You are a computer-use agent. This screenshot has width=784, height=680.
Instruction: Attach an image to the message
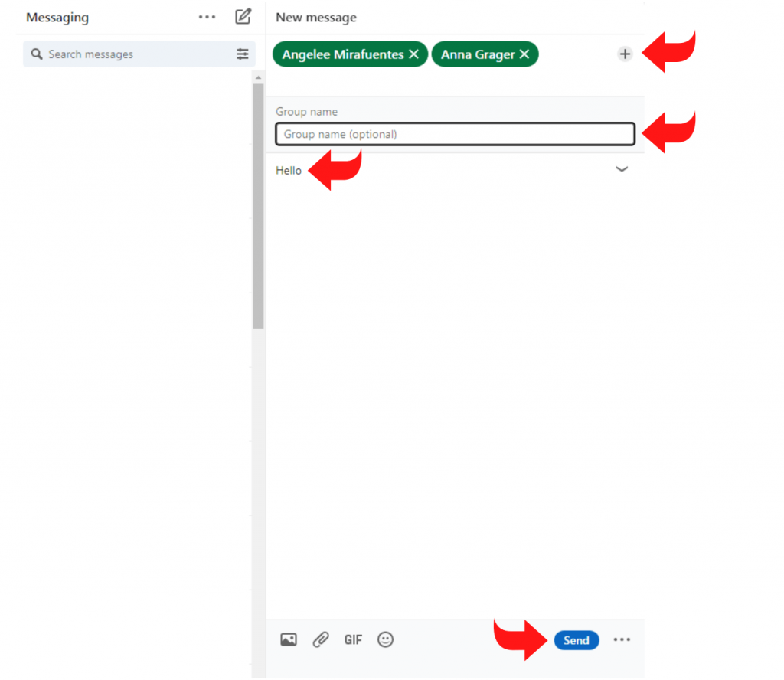[x=288, y=639]
